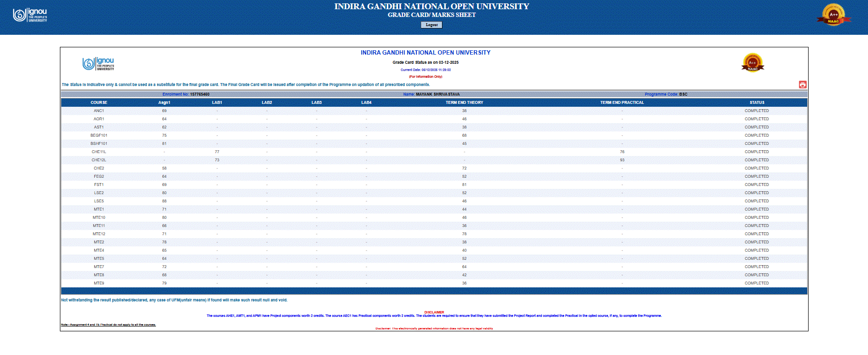Log out using the Logout button
The width and height of the screenshot is (868, 355).
coord(432,25)
